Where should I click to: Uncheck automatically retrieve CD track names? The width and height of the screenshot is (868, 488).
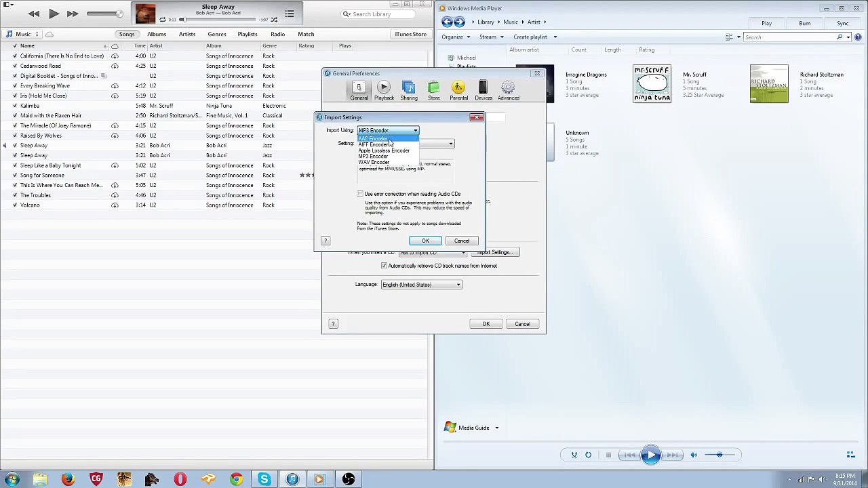click(x=384, y=266)
